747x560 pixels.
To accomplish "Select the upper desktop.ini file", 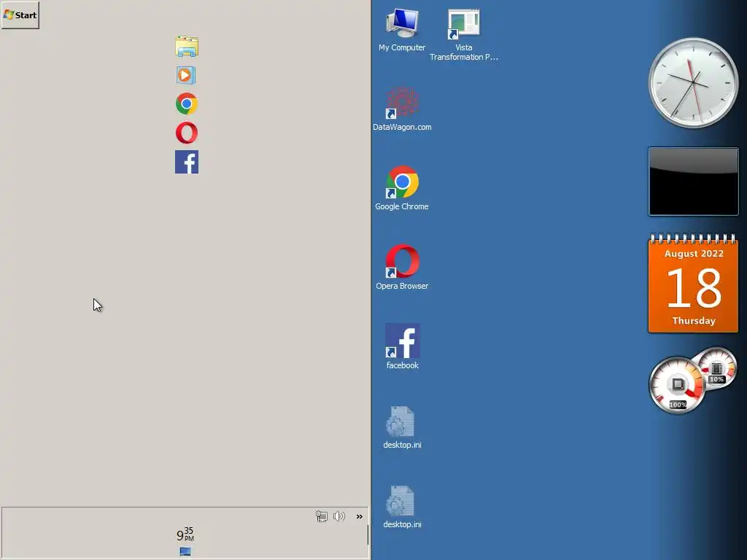I will [402, 427].
